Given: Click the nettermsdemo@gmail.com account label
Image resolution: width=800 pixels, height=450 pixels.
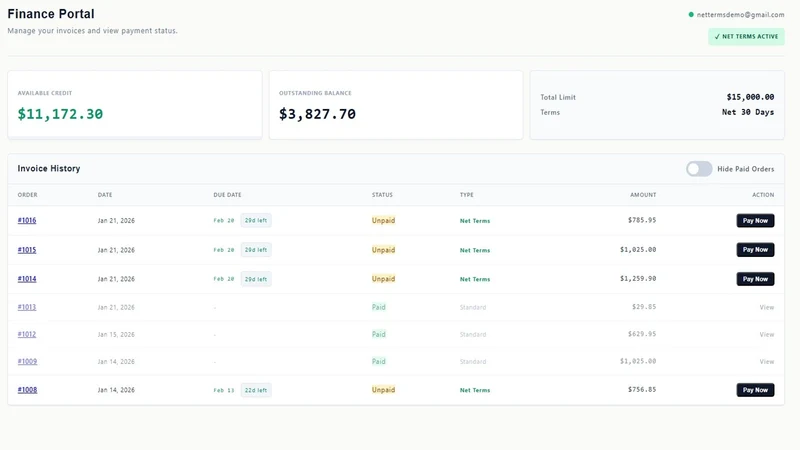Looking at the screenshot, I should tap(740, 15).
